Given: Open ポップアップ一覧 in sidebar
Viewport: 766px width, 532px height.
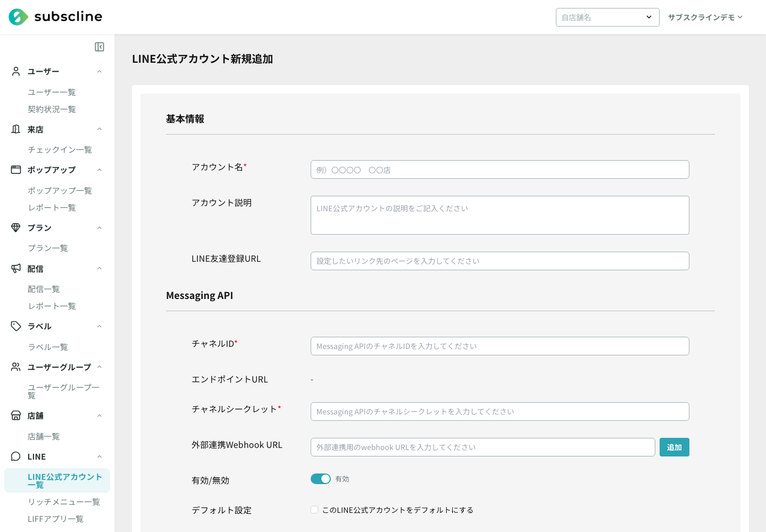Looking at the screenshot, I should click(x=60, y=190).
